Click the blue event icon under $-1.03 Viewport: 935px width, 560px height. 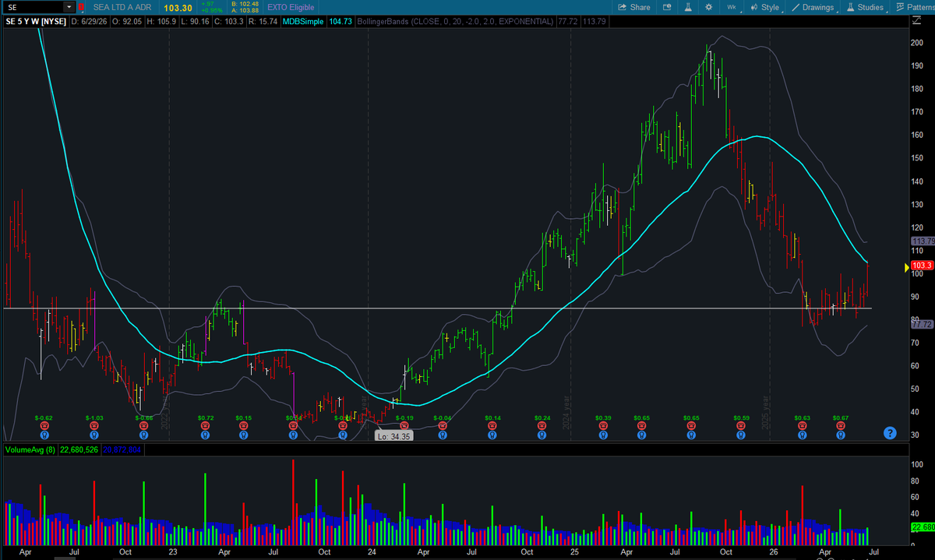point(94,435)
